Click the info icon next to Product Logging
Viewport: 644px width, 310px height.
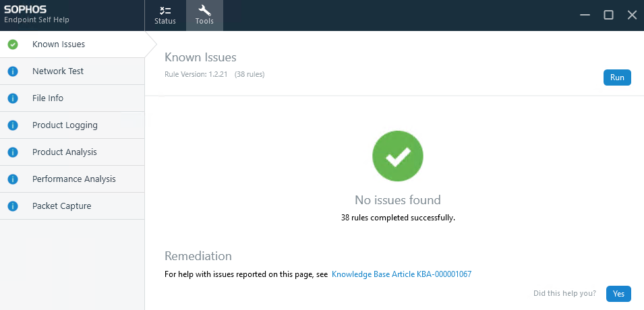click(12, 125)
